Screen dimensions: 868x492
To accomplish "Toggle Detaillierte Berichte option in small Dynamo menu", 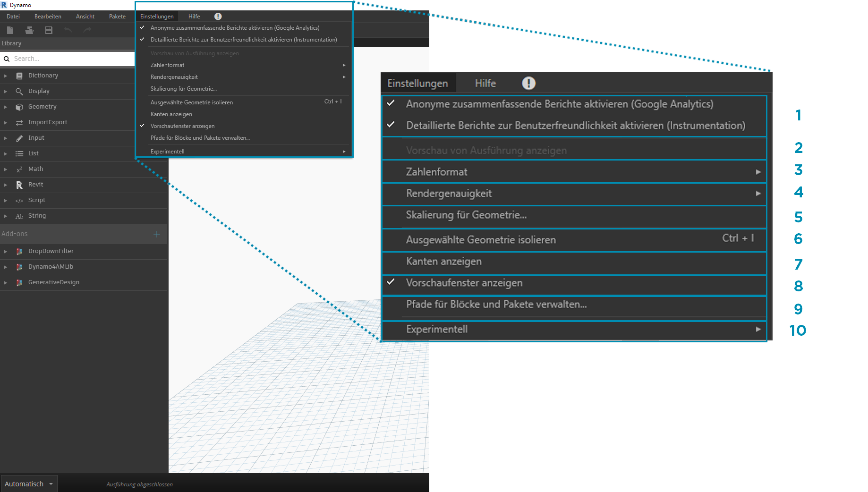I will [x=244, y=40].
